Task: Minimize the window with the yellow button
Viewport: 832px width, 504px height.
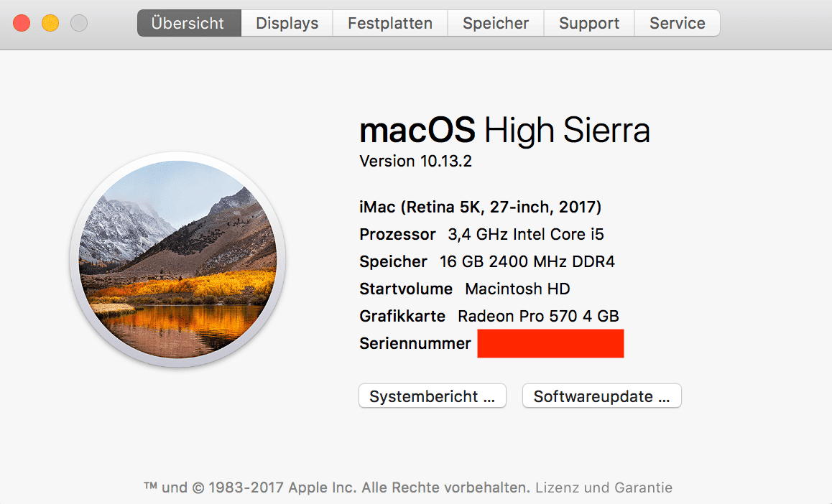Action: coord(50,23)
